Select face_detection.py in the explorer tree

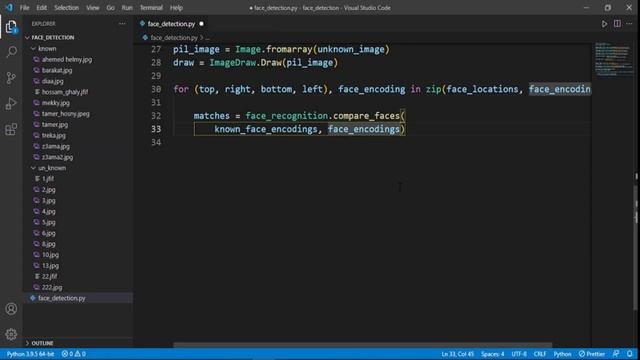click(x=61, y=298)
